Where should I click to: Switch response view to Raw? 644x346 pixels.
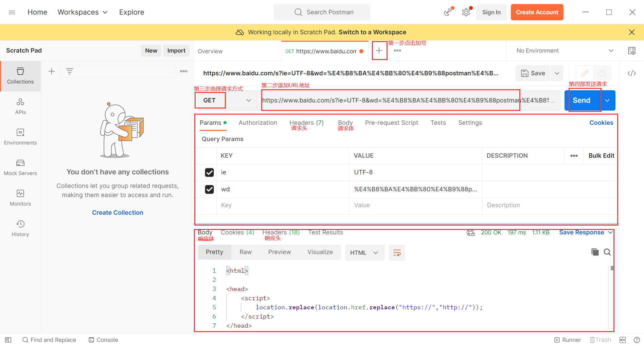coord(246,252)
